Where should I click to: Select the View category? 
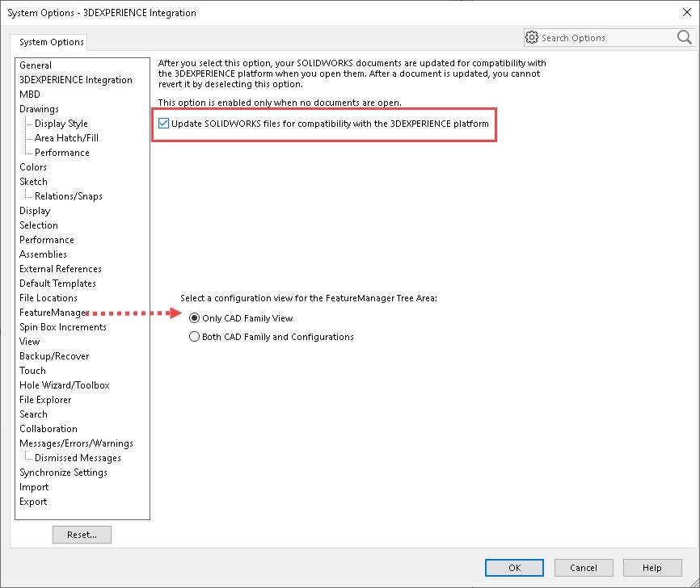[x=29, y=342]
